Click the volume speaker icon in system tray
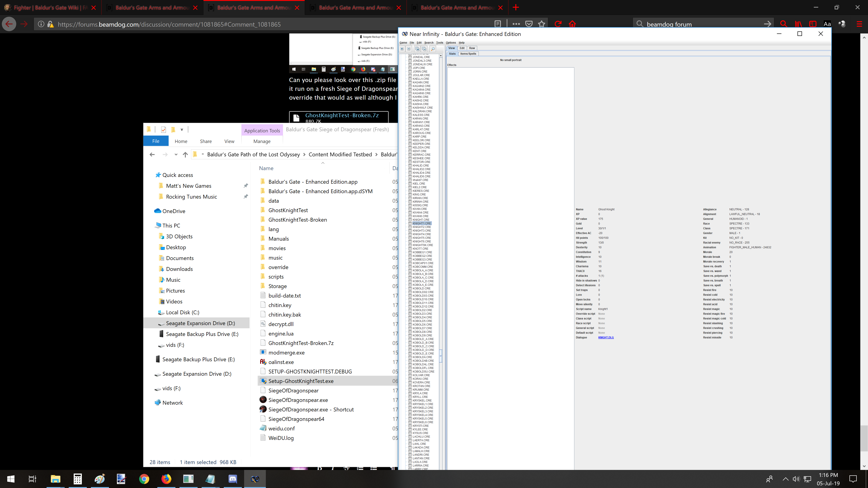The width and height of the screenshot is (868, 488). 796,479
